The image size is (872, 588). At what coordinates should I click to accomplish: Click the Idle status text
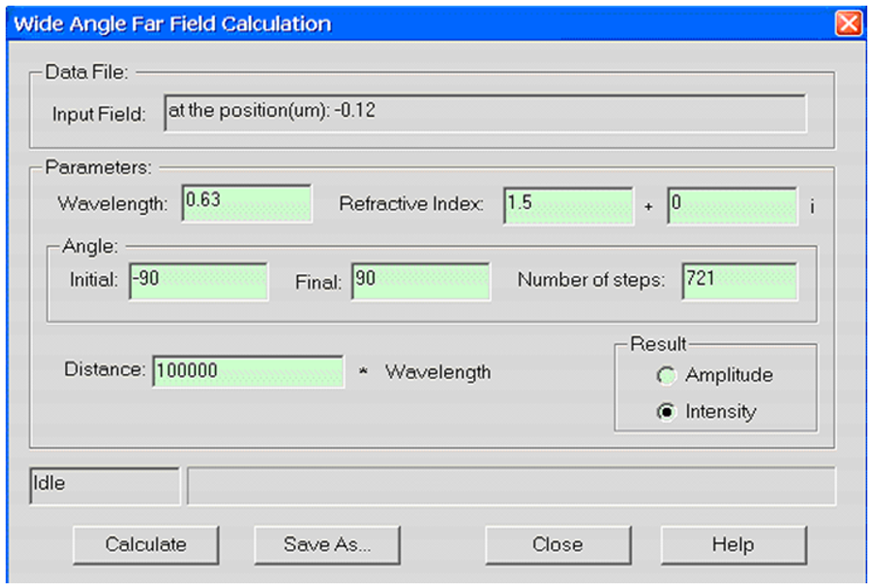(49, 483)
